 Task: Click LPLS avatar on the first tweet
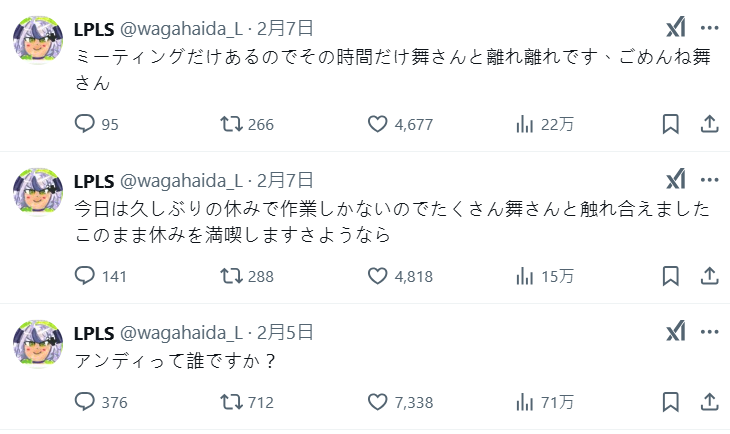(x=39, y=43)
